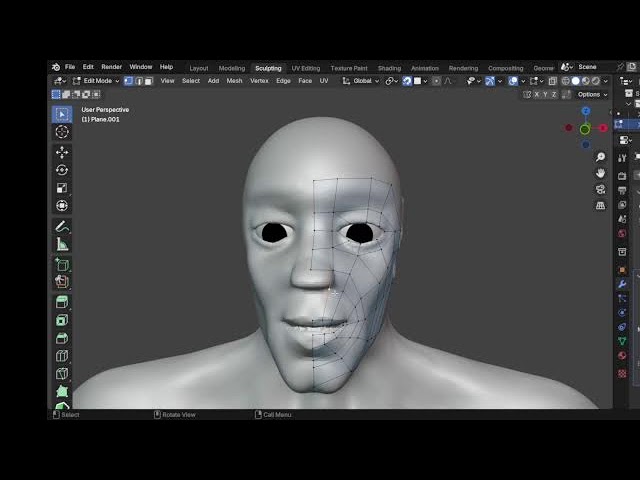Screen dimensions: 640x480
Task: Toggle Z axis mesh symmetry
Action: coord(554,94)
